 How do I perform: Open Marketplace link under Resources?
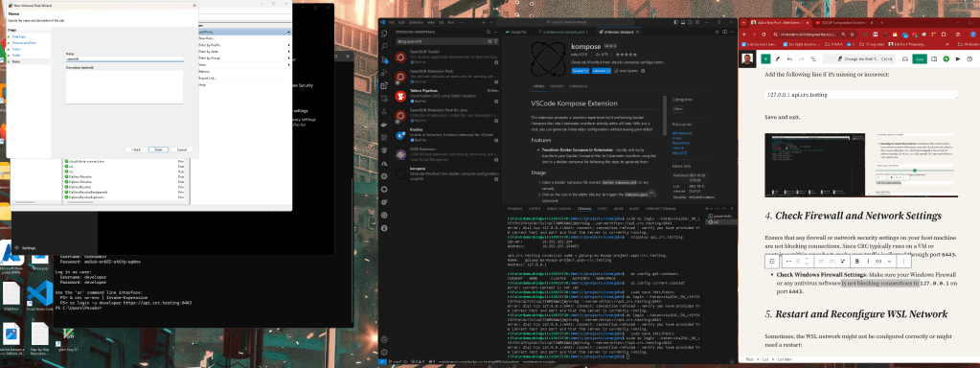click(682, 133)
